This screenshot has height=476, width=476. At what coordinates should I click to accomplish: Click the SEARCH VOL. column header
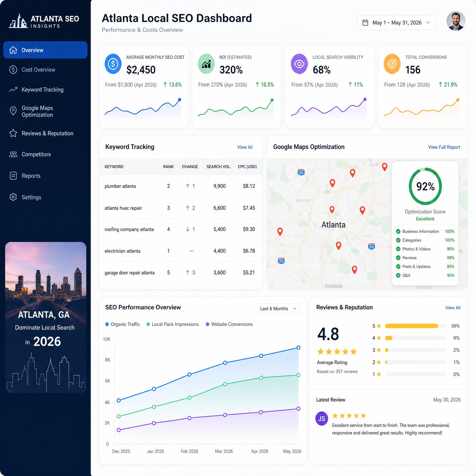click(x=219, y=167)
